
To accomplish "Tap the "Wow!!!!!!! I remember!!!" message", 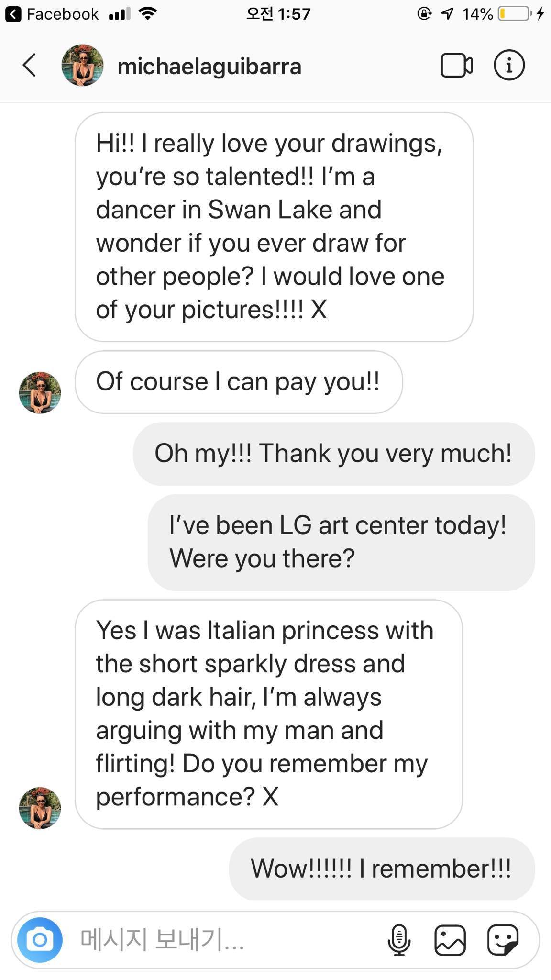I will pos(381,869).
